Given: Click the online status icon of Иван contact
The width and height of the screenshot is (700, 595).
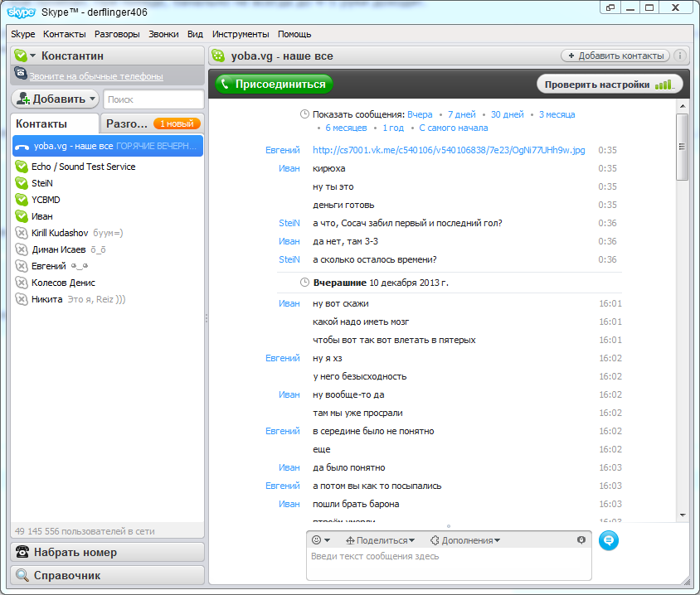Looking at the screenshot, I should 22,216.
